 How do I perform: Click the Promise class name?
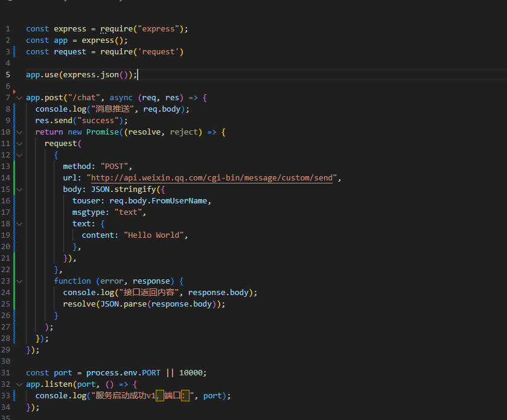[103, 132]
